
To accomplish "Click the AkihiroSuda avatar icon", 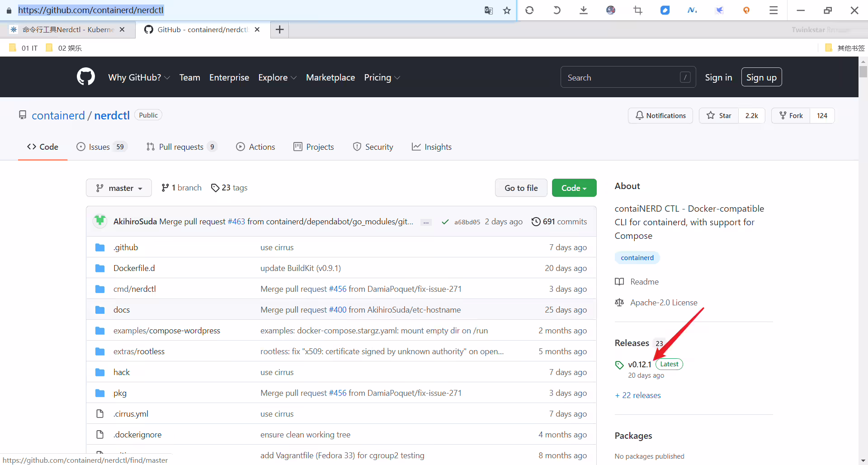I will click(x=100, y=221).
